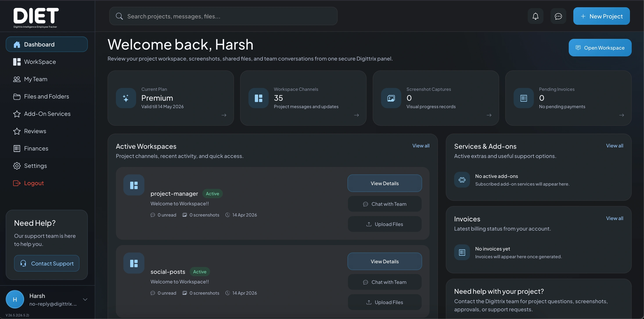Open the arrow on Current Plan card
This screenshot has height=319, width=644.
tap(224, 115)
